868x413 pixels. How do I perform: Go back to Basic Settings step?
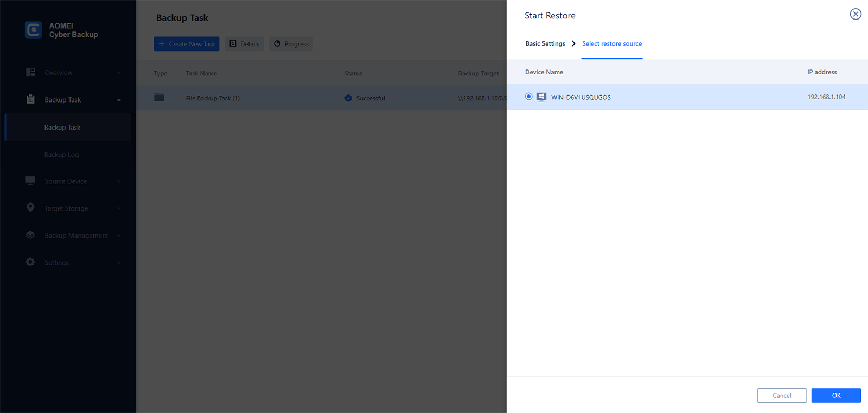pyautogui.click(x=545, y=43)
